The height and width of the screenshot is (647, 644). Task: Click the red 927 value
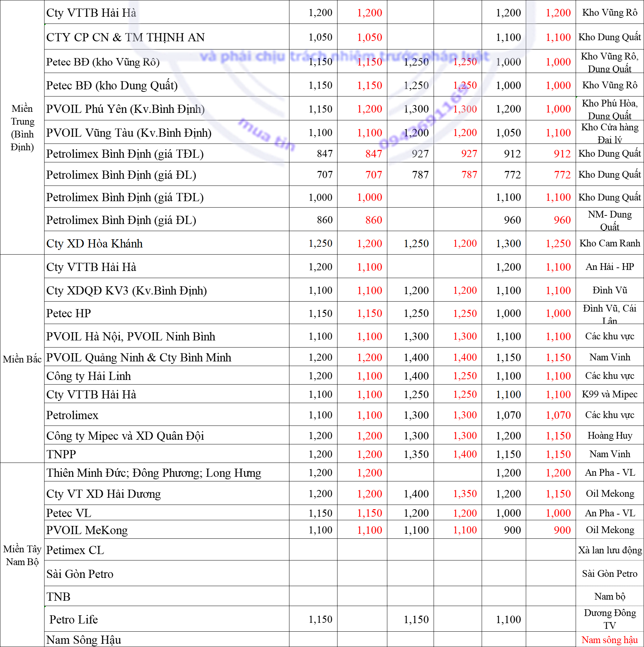pyautogui.click(x=469, y=153)
